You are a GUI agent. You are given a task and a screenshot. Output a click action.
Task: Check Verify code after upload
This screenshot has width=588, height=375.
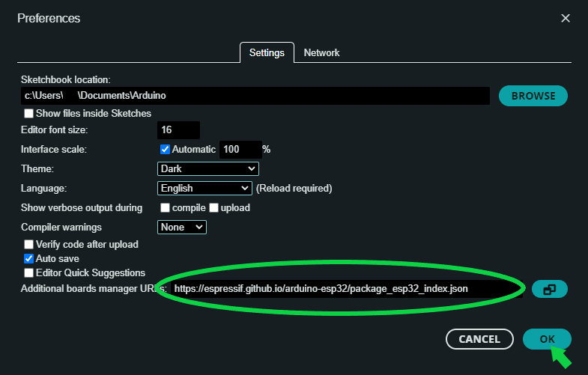click(29, 245)
